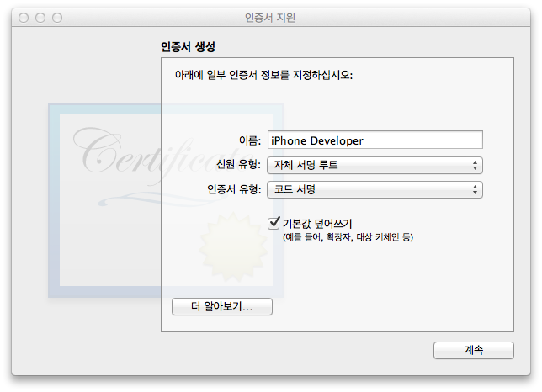Screen dimensions: 542x392
Task: Zoom the 인증서 지원 window with the third title bar button
Action: [57, 18]
